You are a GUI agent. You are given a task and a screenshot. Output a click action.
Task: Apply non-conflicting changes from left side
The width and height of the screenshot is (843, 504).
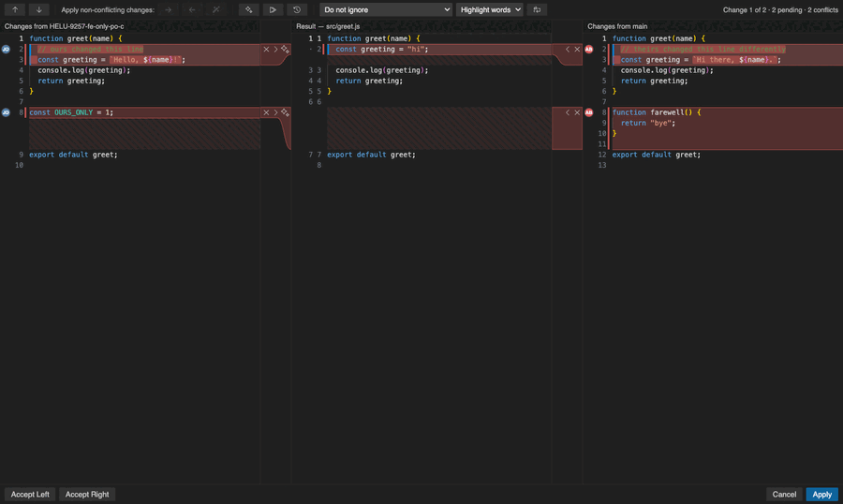coord(169,9)
